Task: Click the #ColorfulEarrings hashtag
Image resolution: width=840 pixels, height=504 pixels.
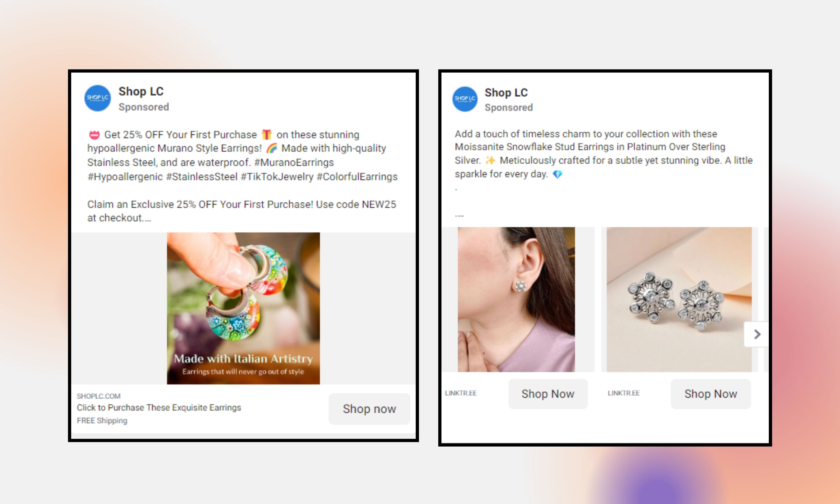Action: pyautogui.click(x=357, y=177)
